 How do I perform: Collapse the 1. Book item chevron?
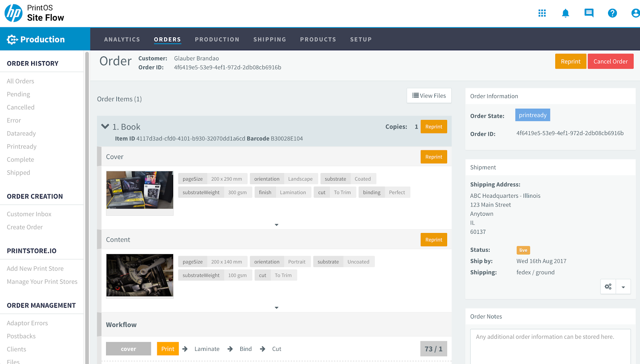click(x=105, y=127)
